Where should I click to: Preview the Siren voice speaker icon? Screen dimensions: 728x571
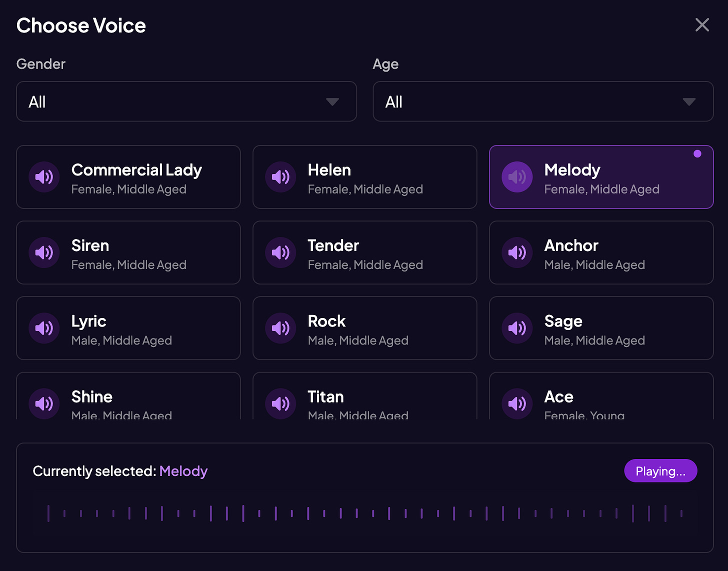(x=44, y=252)
